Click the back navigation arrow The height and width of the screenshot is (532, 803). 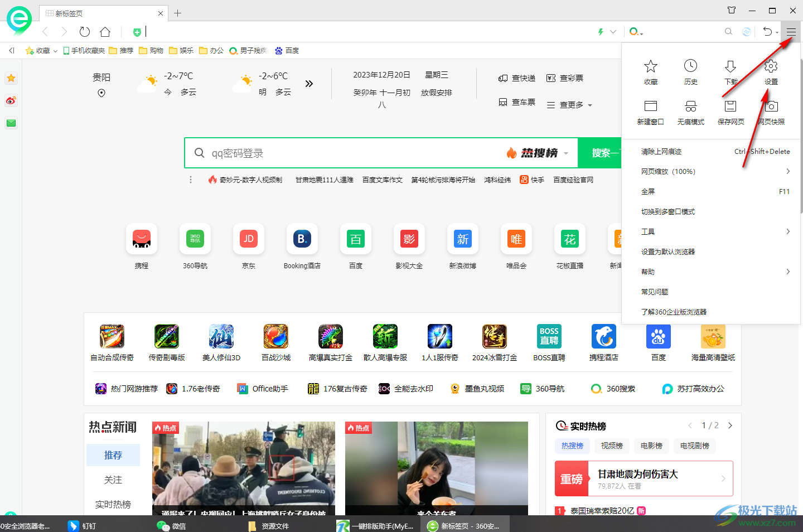click(45, 32)
